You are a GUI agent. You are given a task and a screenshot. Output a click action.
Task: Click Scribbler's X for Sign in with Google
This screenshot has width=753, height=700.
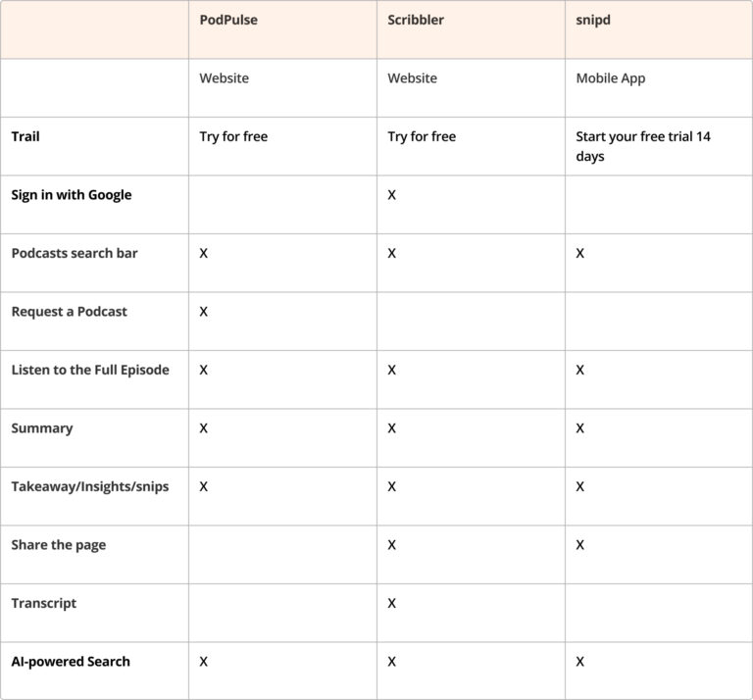392,195
